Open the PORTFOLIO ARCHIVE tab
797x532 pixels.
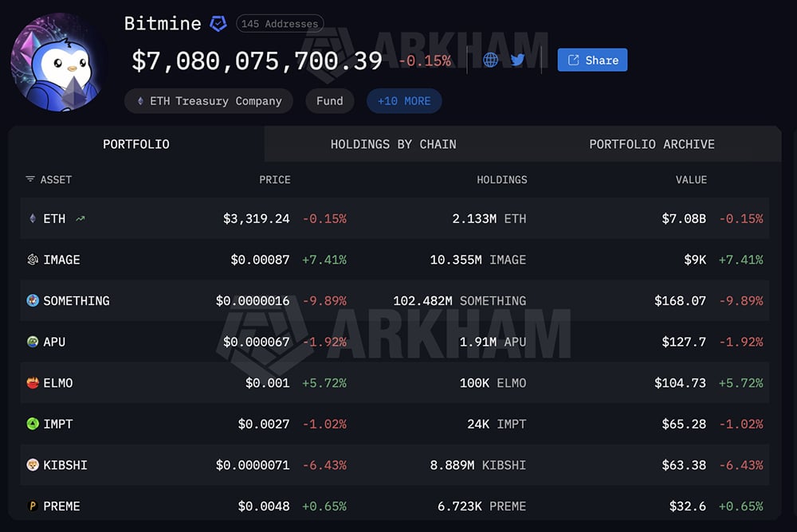pyautogui.click(x=652, y=144)
